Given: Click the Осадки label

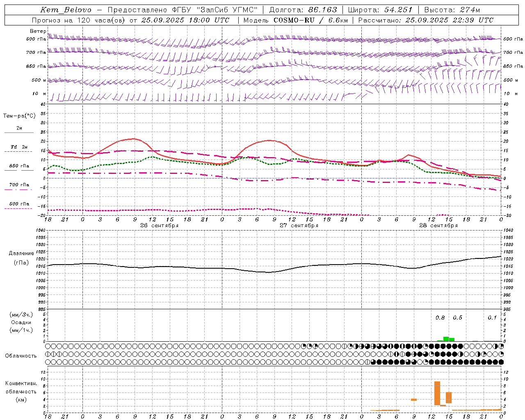Looking at the screenshot, I should (x=21, y=322).
